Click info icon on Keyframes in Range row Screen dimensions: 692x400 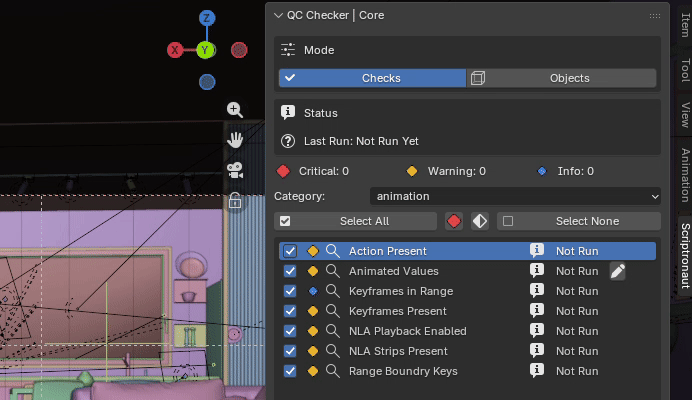[537, 291]
